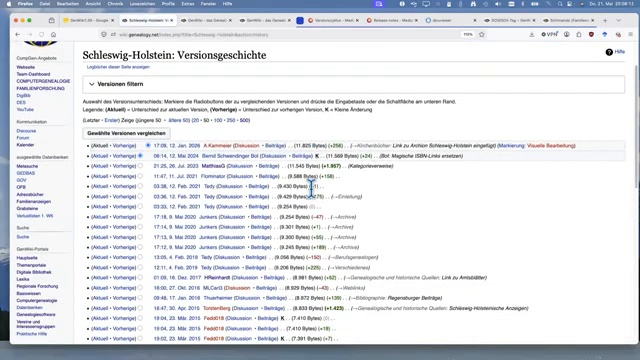
Task: Select radio button for 01:09, 16. Dez. 2017 revision
Action: 140,278
